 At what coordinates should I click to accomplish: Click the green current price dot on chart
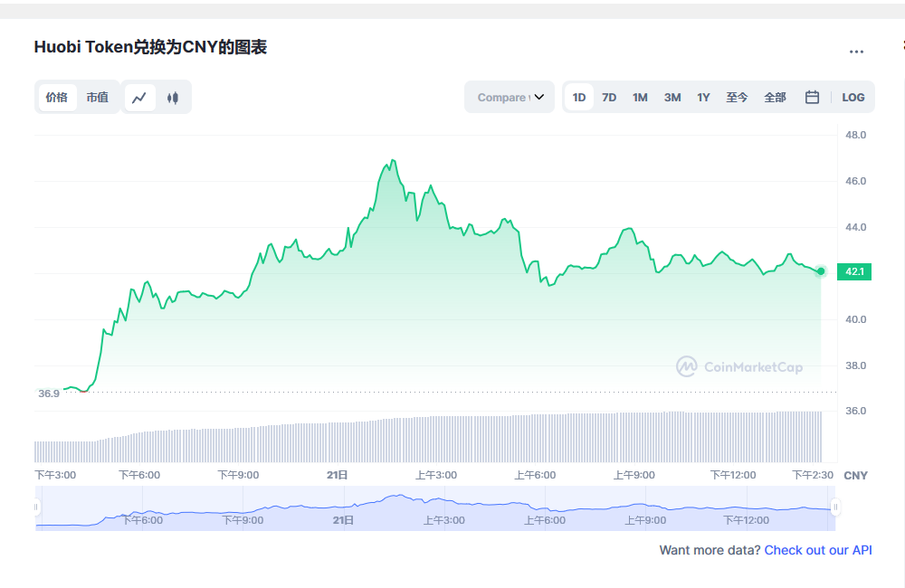821,271
